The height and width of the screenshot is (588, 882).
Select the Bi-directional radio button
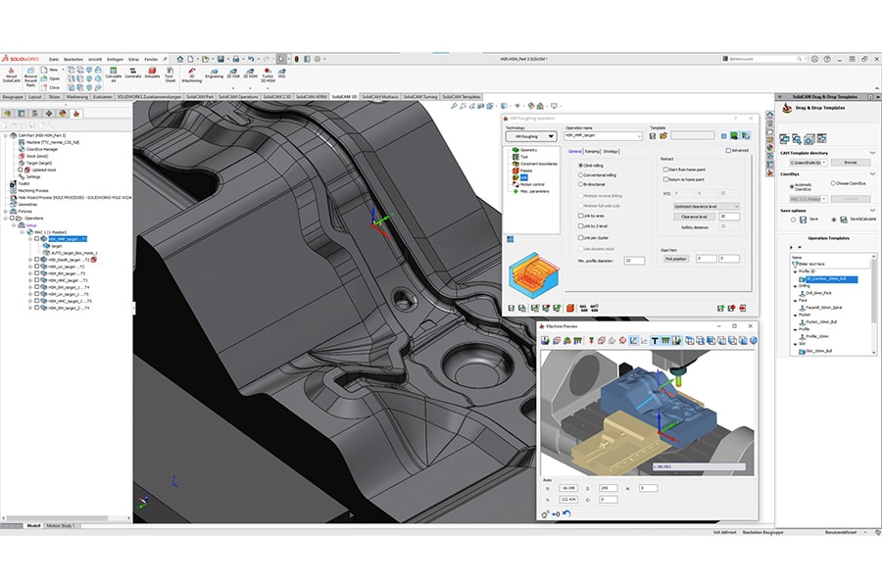coord(580,184)
